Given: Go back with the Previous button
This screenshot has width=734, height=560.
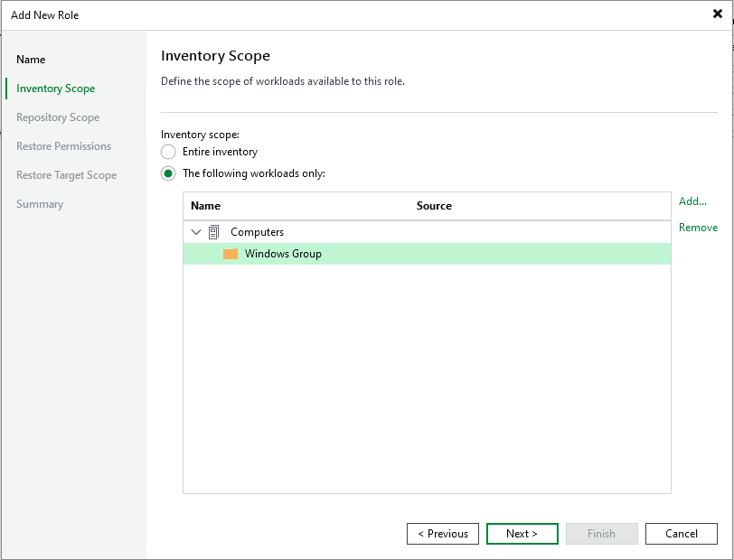Looking at the screenshot, I should pos(443,534).
